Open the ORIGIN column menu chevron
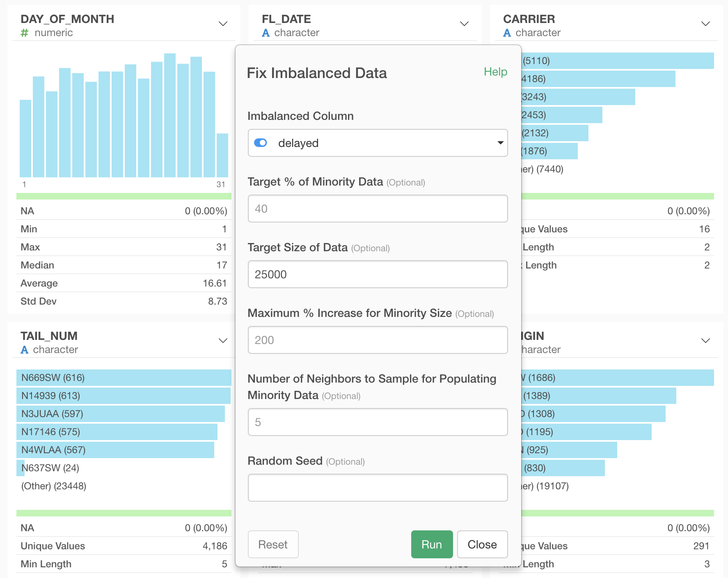Screen dimensions: 728x578 (x=705, y=341)
